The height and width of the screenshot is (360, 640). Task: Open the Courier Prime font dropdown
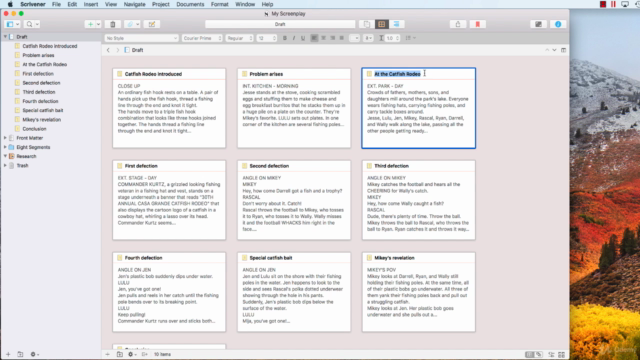tap(202, 38)
